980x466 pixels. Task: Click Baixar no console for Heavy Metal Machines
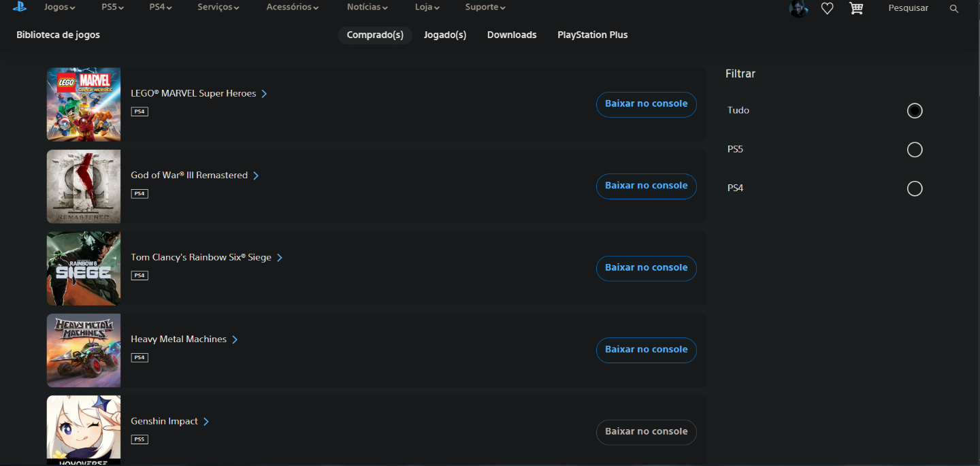[647, 350]
